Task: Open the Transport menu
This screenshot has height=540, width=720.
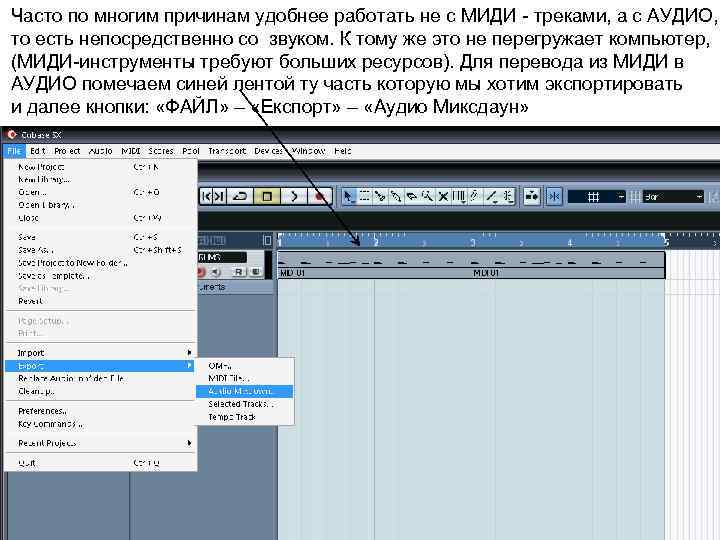Action: point(227,151)
